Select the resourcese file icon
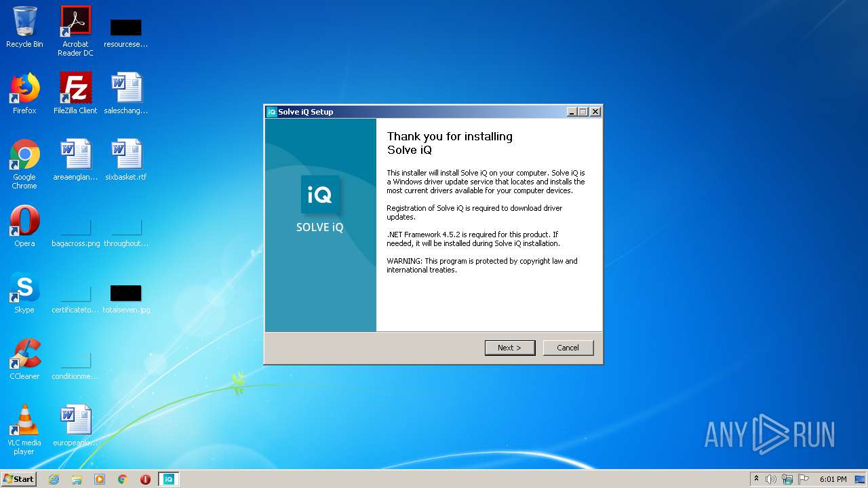 [126, 33]
